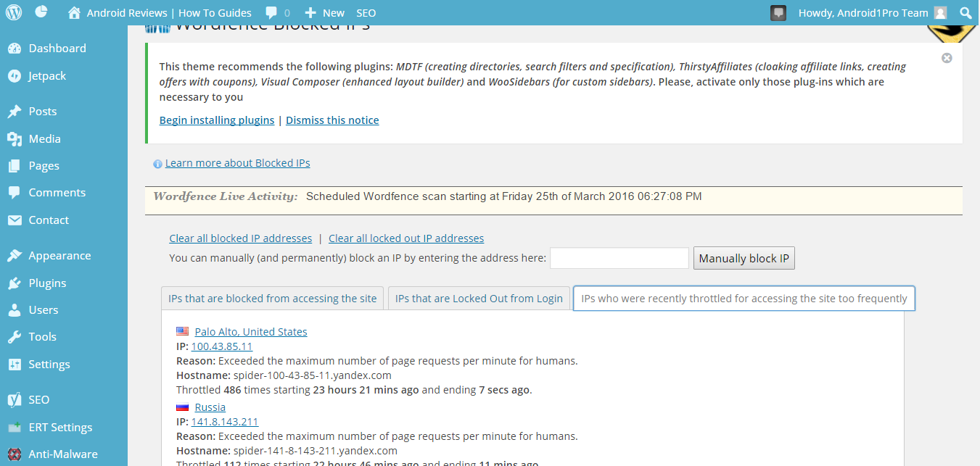Select recently throttled IPs tab
This screenshot has height=466, width=980.
[744, 299]
